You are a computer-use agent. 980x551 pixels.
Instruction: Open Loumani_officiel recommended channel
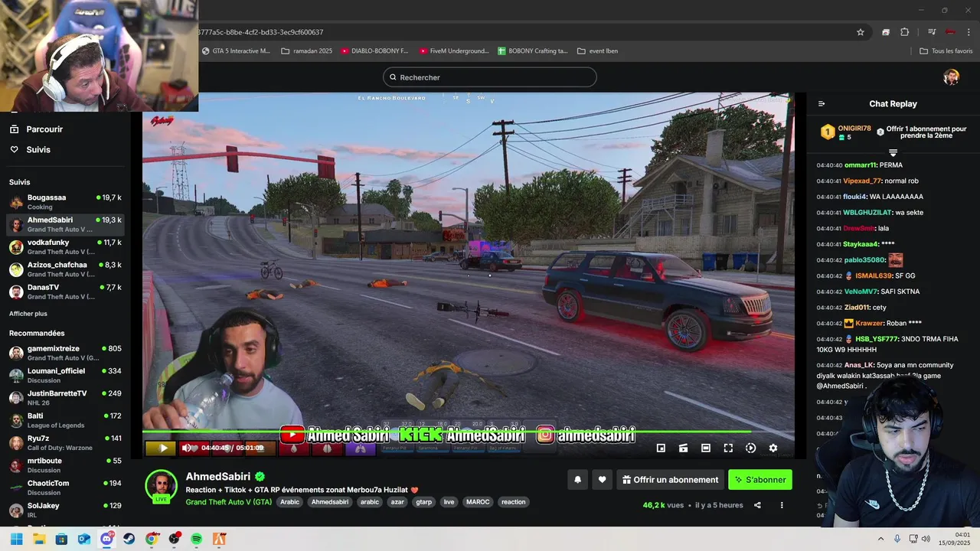(65, 375)
